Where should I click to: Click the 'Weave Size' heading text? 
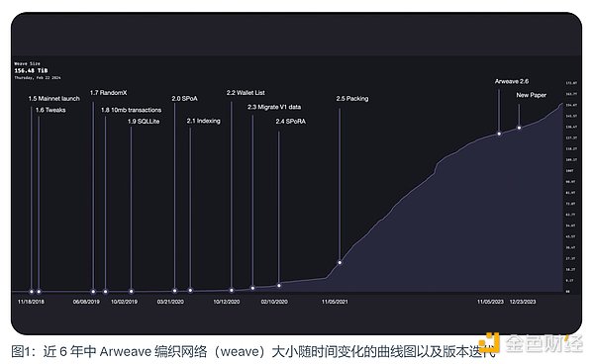point(28,63)
